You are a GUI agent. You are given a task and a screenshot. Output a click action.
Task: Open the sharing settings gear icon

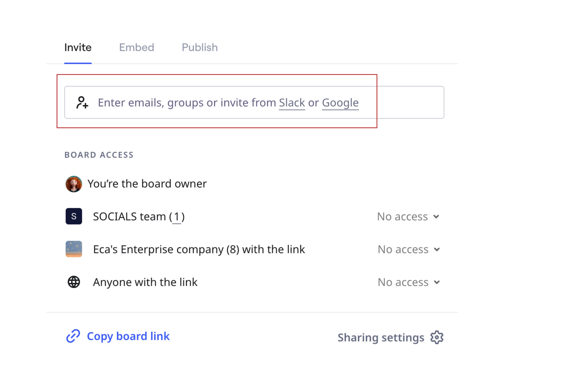[437, 337]
